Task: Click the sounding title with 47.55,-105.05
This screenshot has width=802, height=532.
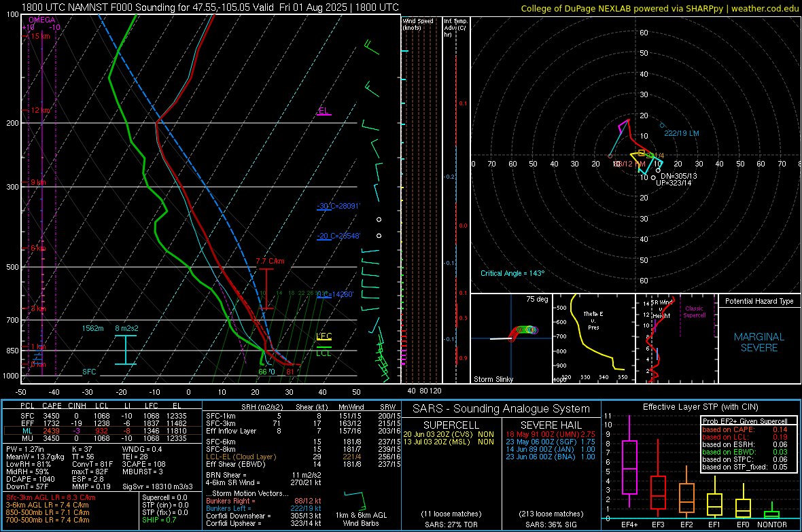Action: tap(210, 7)
